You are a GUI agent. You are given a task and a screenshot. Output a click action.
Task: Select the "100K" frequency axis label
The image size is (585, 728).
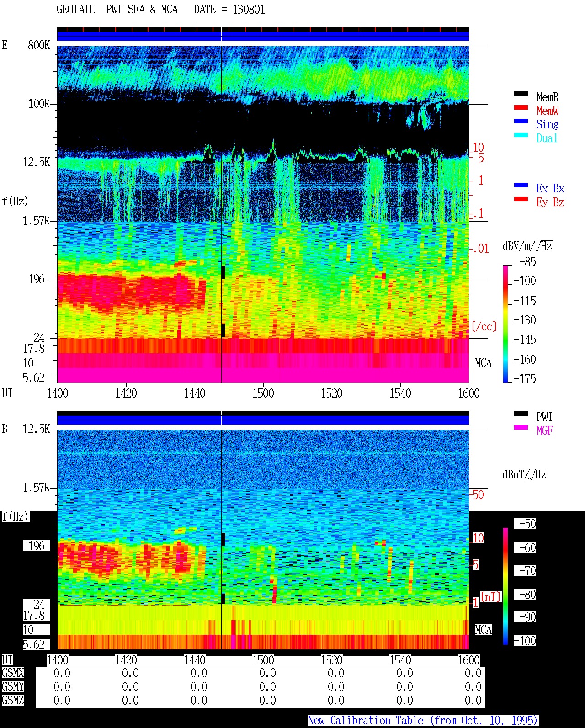[39, 103]
